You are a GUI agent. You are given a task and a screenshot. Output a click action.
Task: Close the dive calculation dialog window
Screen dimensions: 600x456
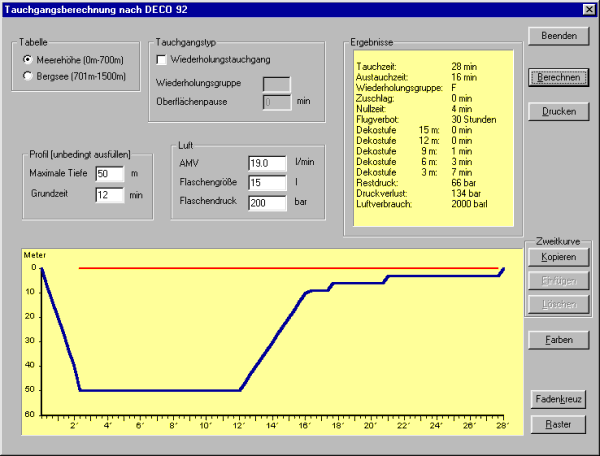coord(588,9)
